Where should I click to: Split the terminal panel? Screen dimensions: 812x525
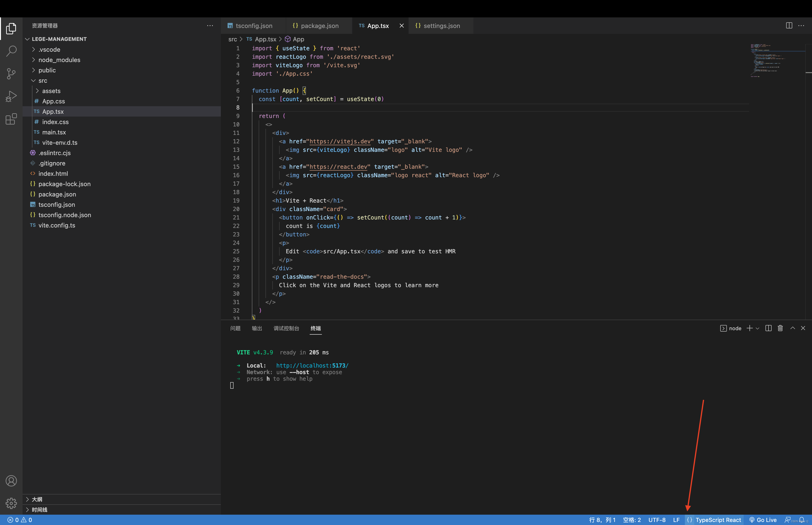tap(768, 328)
